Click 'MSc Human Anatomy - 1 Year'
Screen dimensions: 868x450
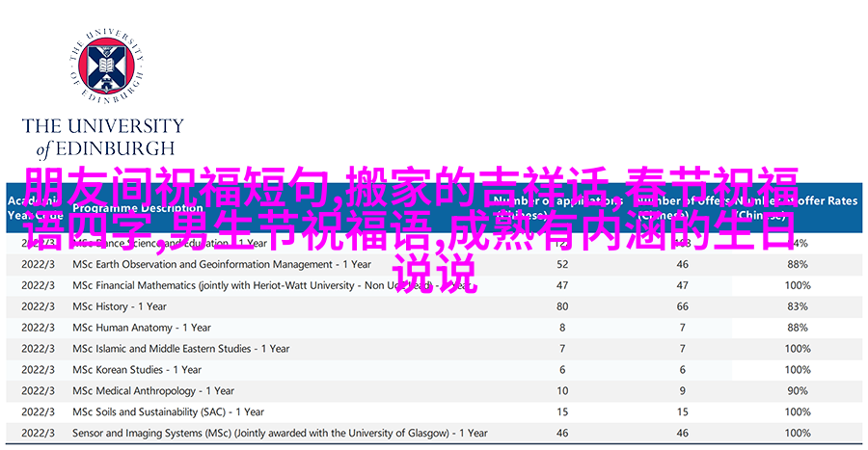(x=142, y=328)
